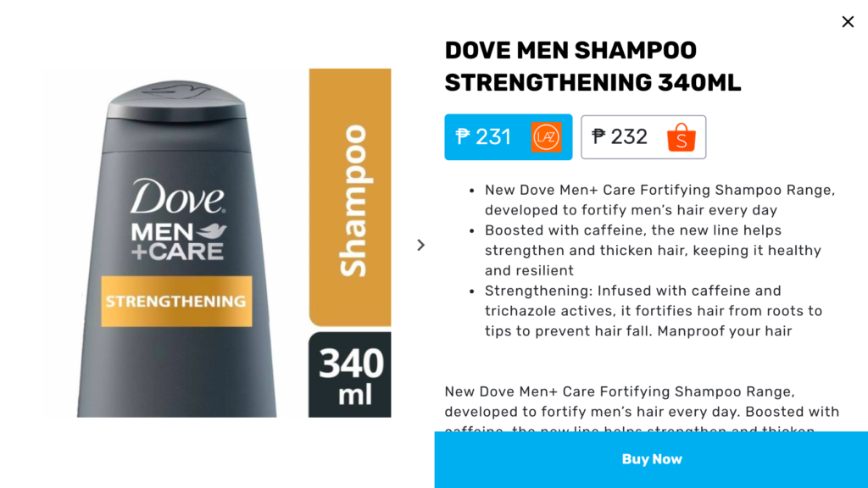
Task: Open the Dove shampoo bottle image
Action: (x=176, y=248)
